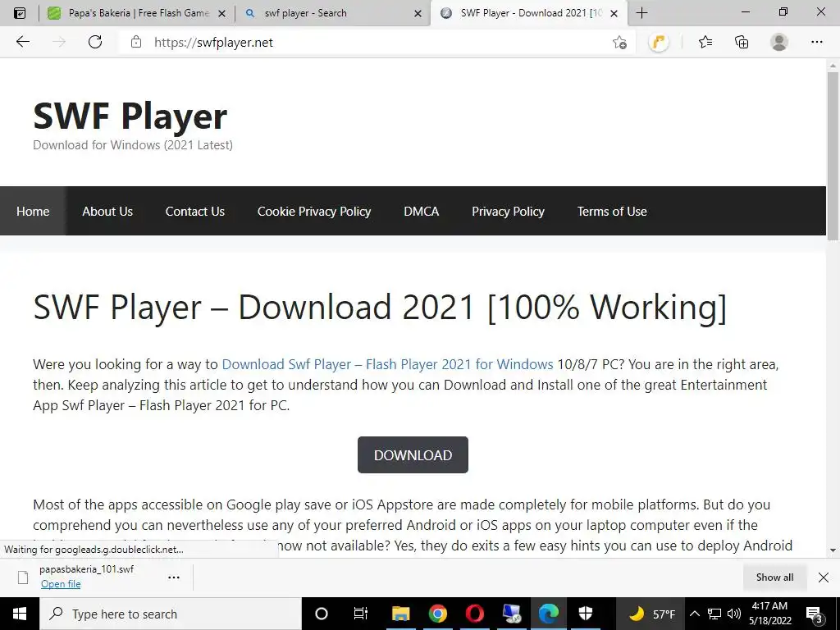Image resolution: width=840 pixels, height=630 pixels.
Task: Switch to Papa's Bakeria tab
Action: pos(136,13)
